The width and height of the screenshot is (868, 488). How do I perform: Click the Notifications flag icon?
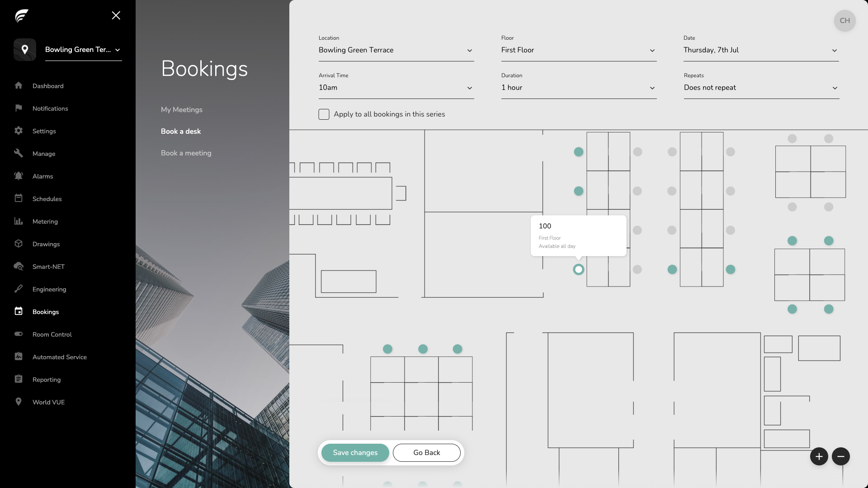tap(19, 108)
